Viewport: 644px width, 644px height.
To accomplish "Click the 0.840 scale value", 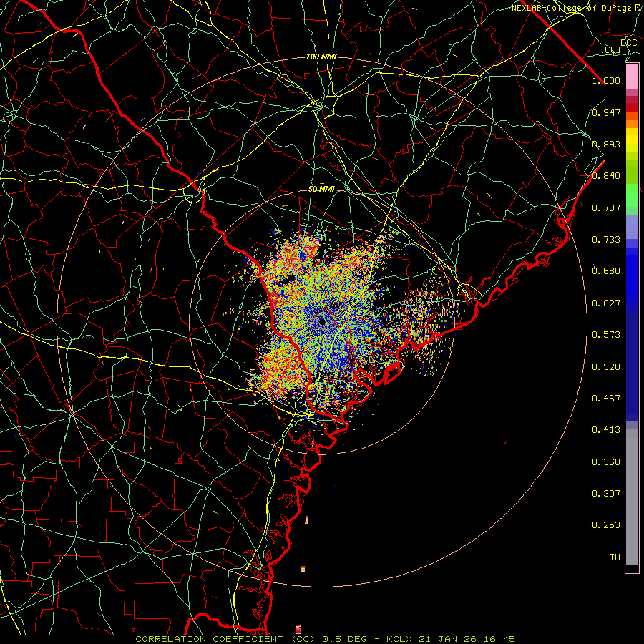I will 606,176.
